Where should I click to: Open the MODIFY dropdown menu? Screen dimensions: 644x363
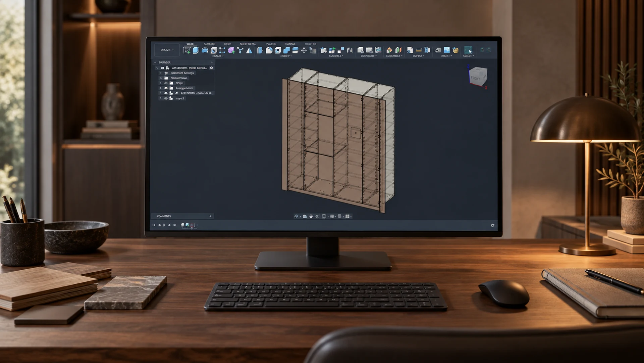(x=286, y=56)
